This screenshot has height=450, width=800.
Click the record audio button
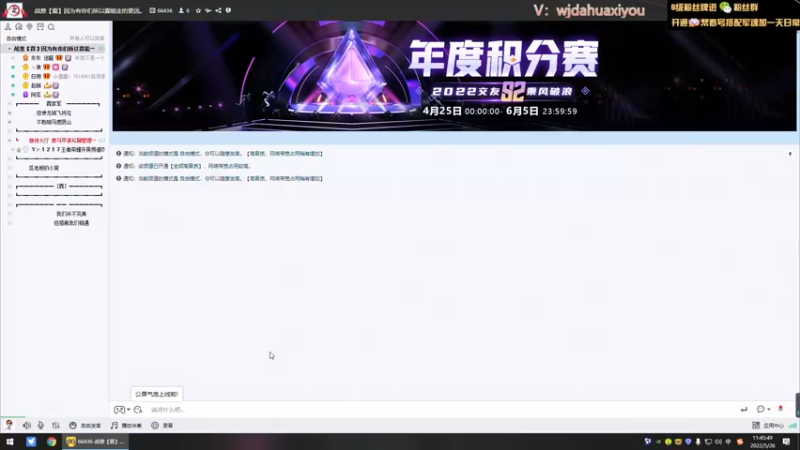[162, 426]
